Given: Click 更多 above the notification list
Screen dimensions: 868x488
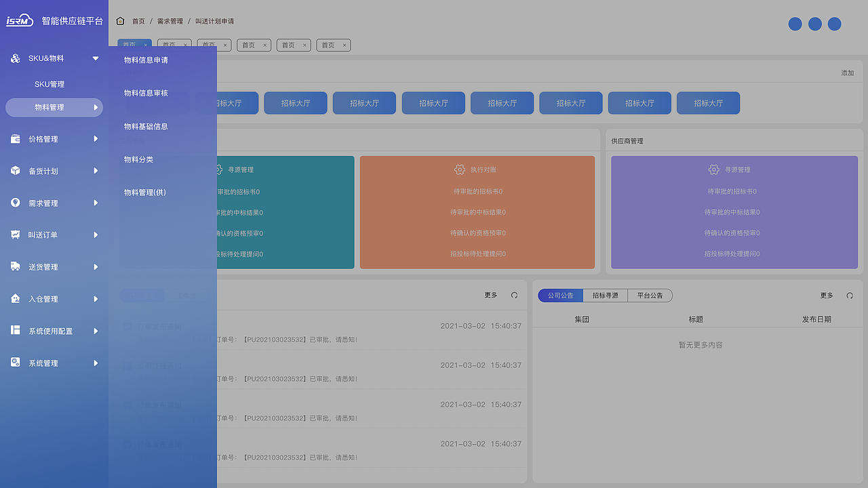Looking at the screenshot, I should pos(491,295).
